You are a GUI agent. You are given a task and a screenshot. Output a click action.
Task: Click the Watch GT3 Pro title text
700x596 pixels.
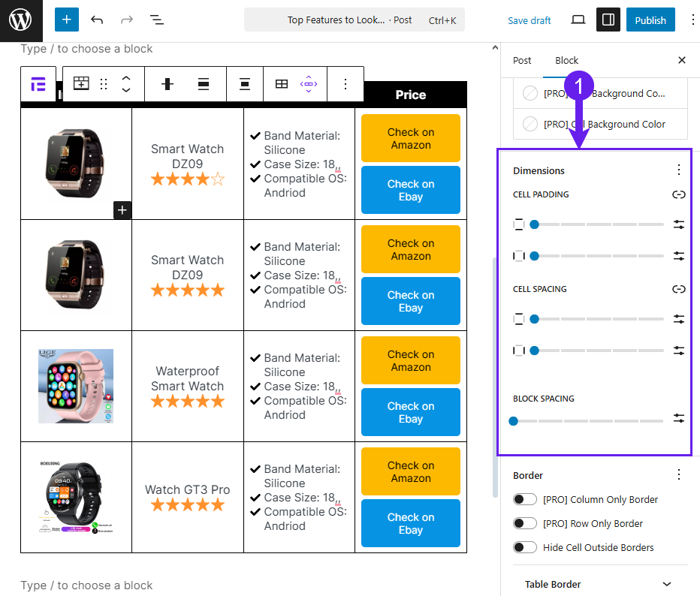188,489
